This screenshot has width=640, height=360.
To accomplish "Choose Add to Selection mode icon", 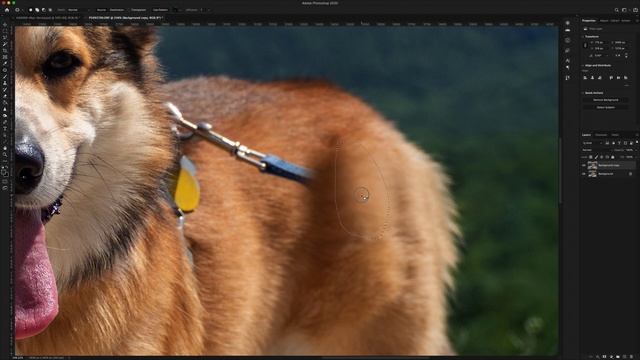I will pyautogui.click(x=37, y=10).
